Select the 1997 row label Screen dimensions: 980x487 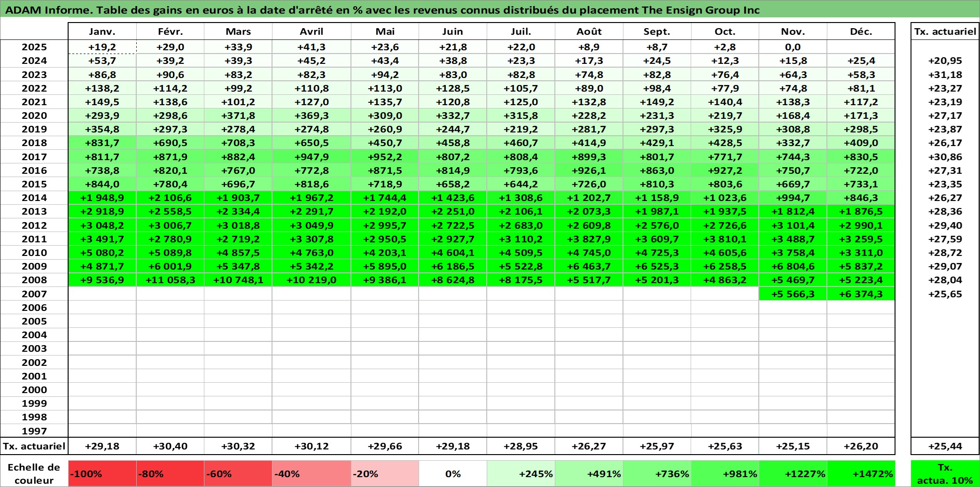[34, 431]
